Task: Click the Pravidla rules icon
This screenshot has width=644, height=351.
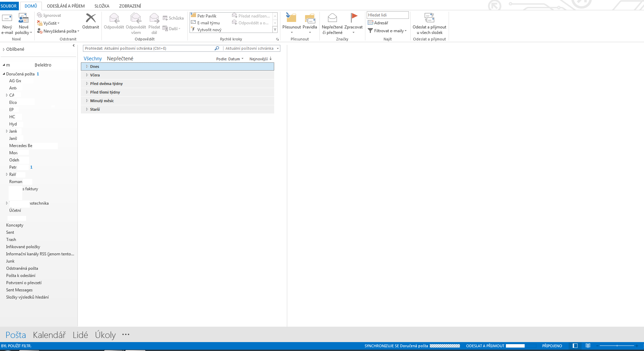Action: 310,19
